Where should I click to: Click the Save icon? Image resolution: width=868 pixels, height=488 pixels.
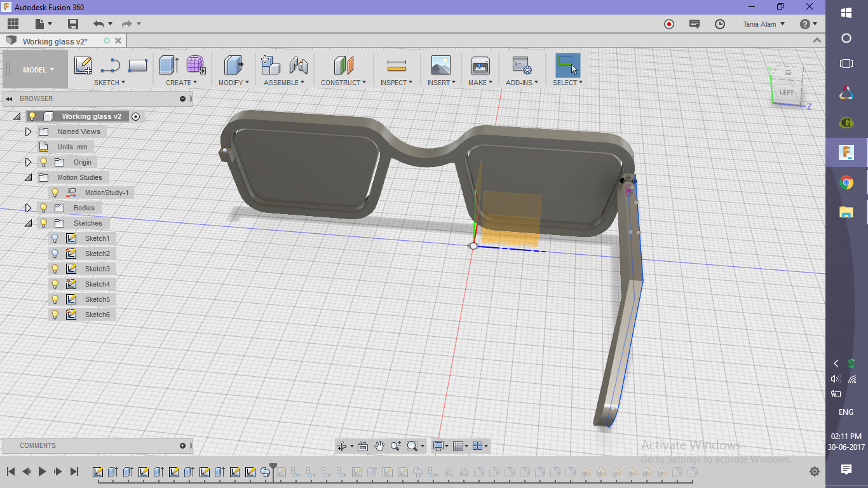(73, 24)
